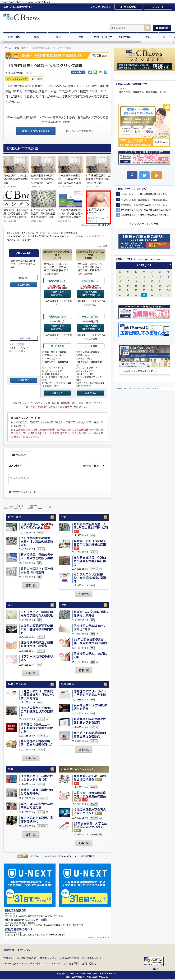This screenshot has height=980, width=175.
Task: Open article インフルエンザ集団感染、介護保険施設に指導を
Action: [x=90, y=578]
